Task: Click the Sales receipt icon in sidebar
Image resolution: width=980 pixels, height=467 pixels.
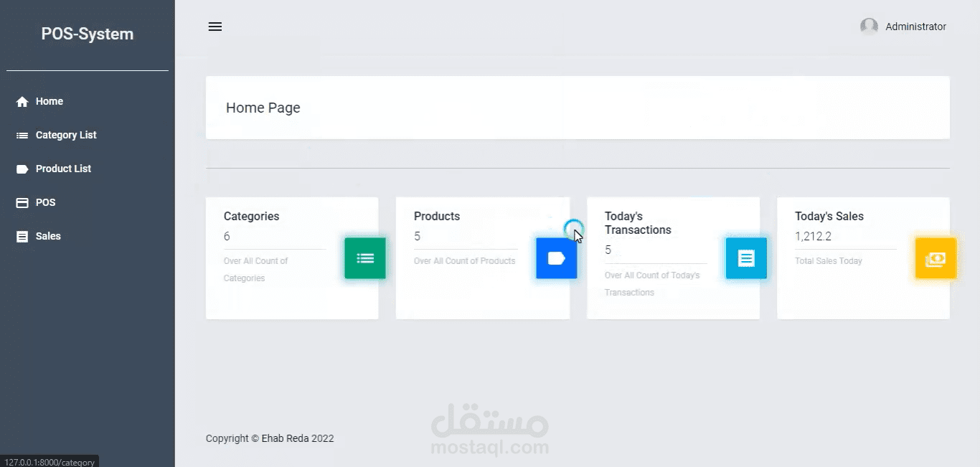Action: click(x=22, y=237)
